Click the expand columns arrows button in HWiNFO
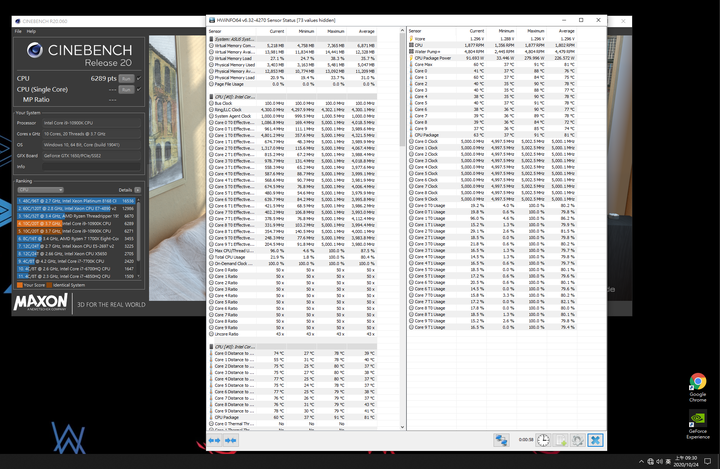The width and height of the screenshot is (720, 469). (214, 441)
